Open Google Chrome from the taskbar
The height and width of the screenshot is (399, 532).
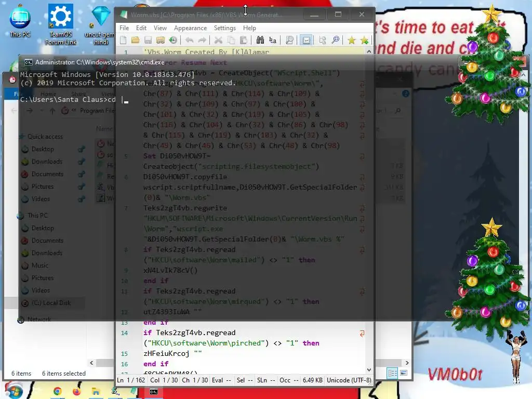(x=57, y=392)
